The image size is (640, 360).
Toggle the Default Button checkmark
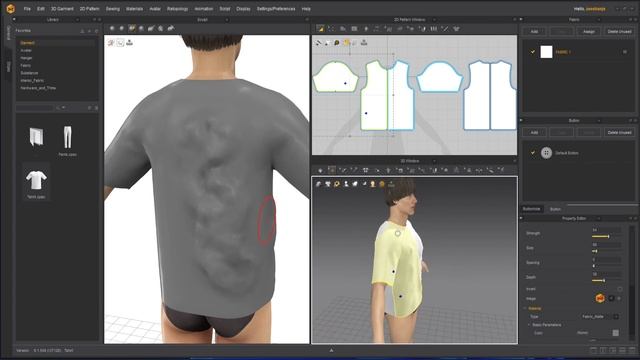(533, 153)
